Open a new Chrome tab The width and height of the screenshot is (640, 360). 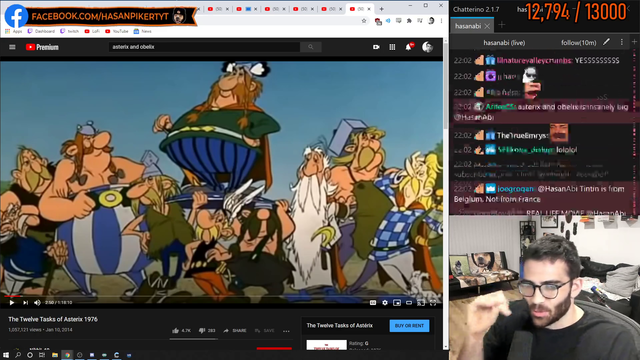pos(381,9)
